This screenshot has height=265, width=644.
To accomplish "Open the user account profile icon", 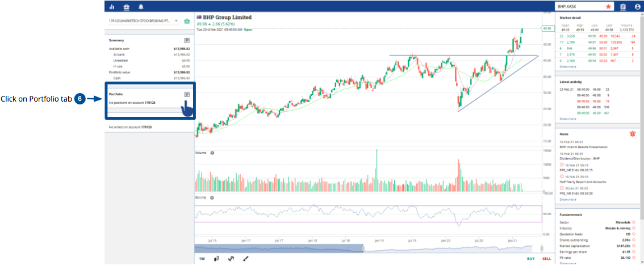I will [637, 7].
